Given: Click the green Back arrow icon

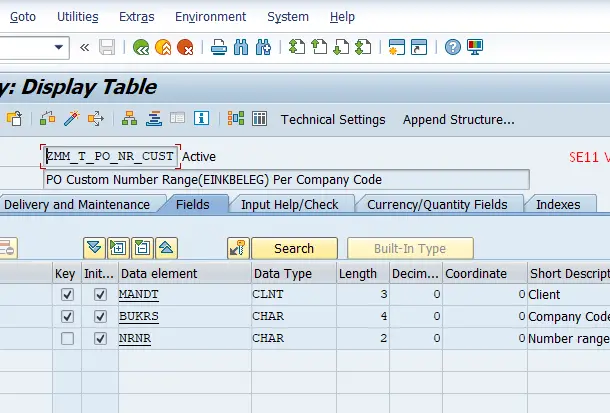Looking at the screenshot, I should tap(141, 47).
